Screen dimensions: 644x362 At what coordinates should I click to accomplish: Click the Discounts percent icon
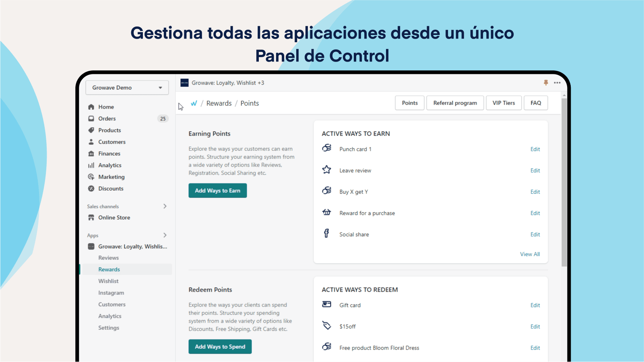click(91, 189)
